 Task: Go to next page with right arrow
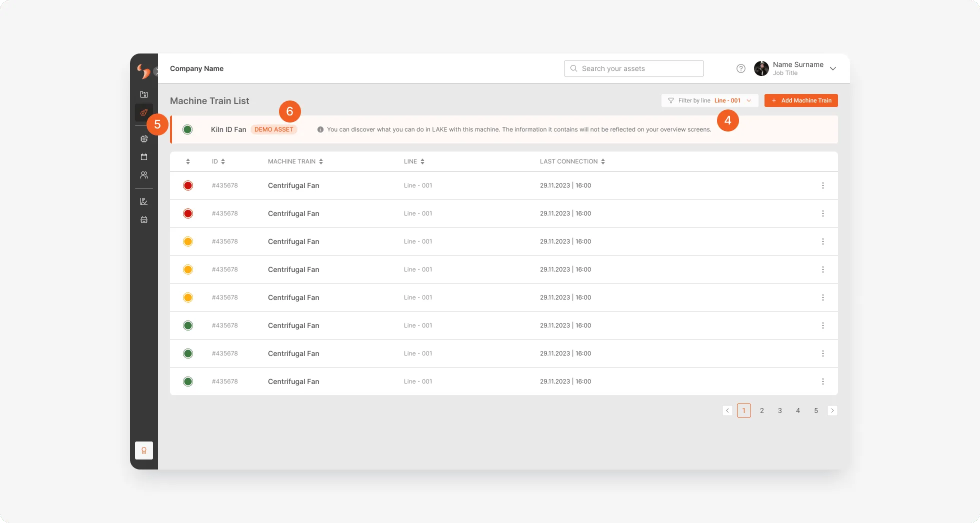[832, 410]
